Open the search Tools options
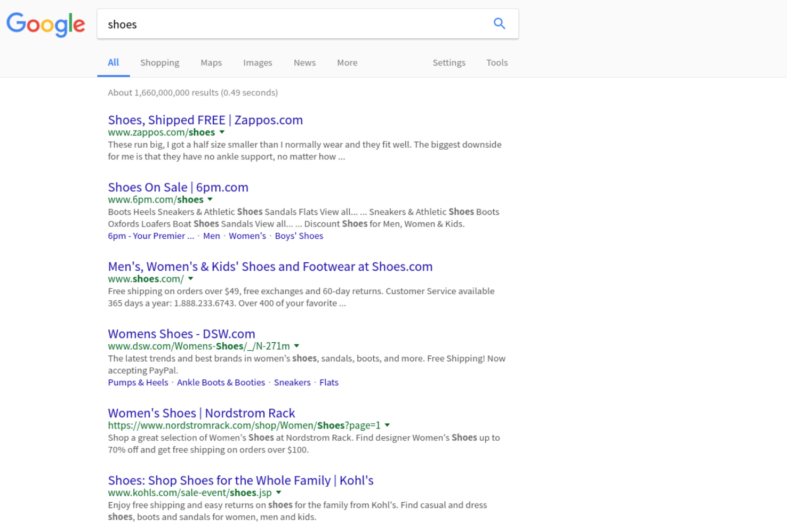This screenshot has height=532, width=787. pyautogui.click(x=497, y=62)
